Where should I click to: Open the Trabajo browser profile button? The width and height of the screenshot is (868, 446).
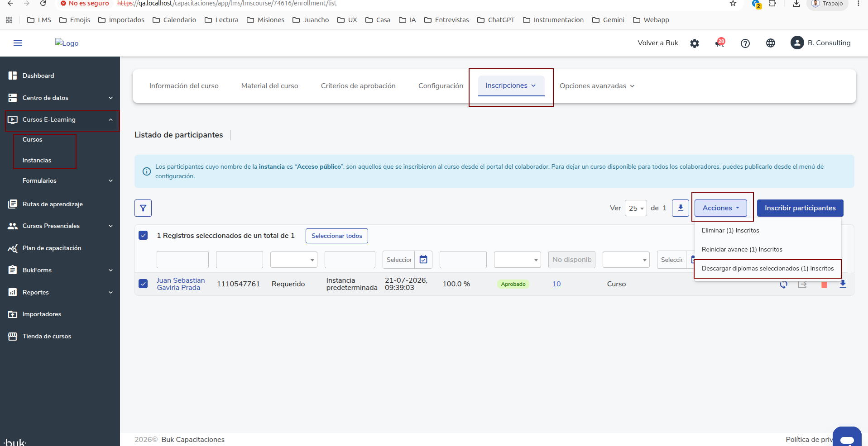click(x=827, y=4)
